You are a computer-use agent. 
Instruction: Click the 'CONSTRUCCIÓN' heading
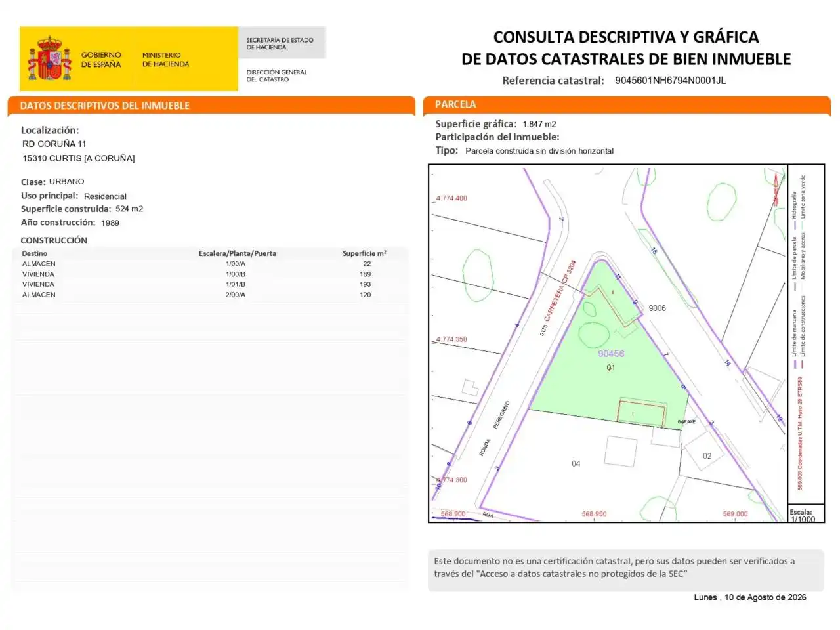click(54, 241)
